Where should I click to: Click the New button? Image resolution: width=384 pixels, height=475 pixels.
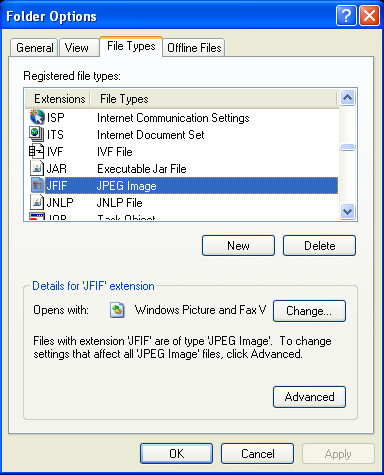pyautogui.click(x=238, y=246)
